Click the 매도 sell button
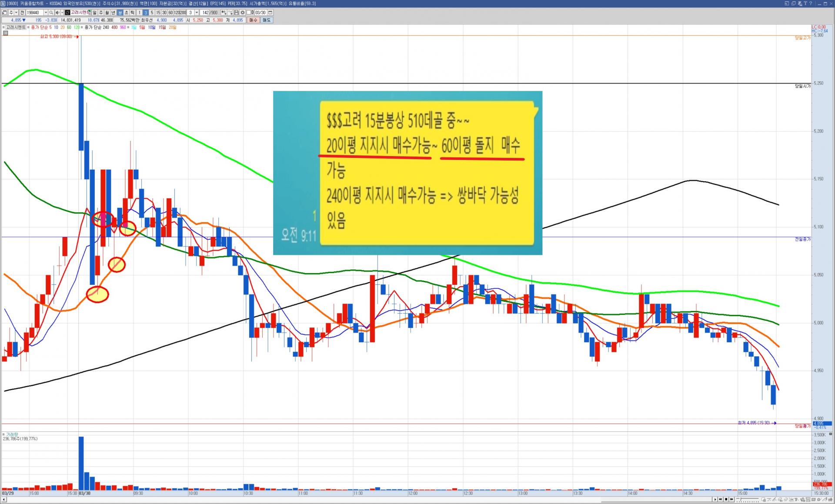 (x=266, y=20)
